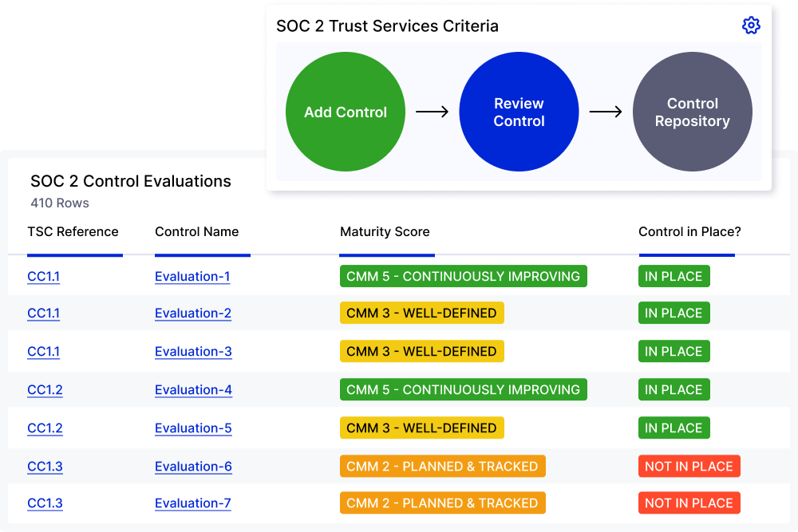798x532 pixels.
Task: Sort by the Control in Place? column header
Action: tap(689, 232)
